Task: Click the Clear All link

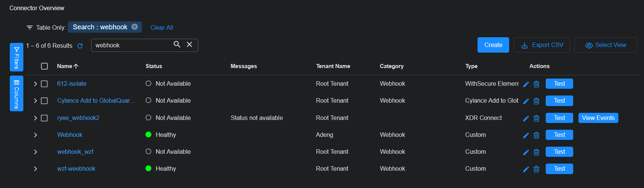Action: (162, 27)
